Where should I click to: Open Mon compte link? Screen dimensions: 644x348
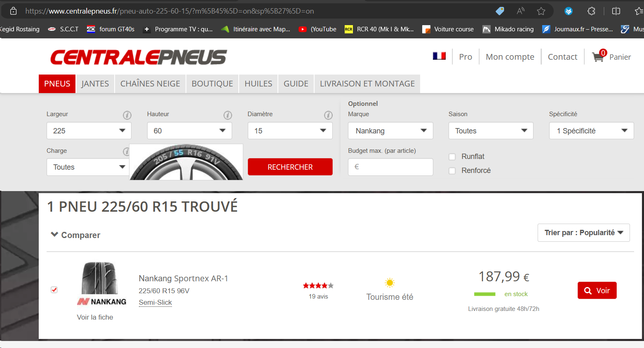point(510,57)
